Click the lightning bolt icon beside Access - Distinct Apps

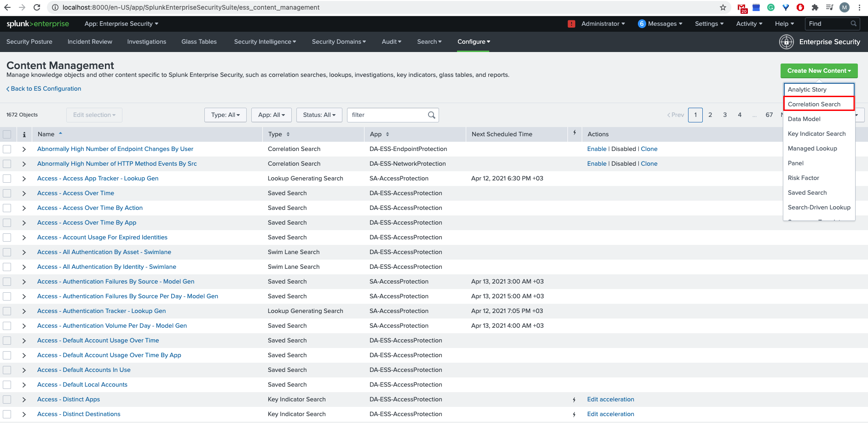point(574,400)
